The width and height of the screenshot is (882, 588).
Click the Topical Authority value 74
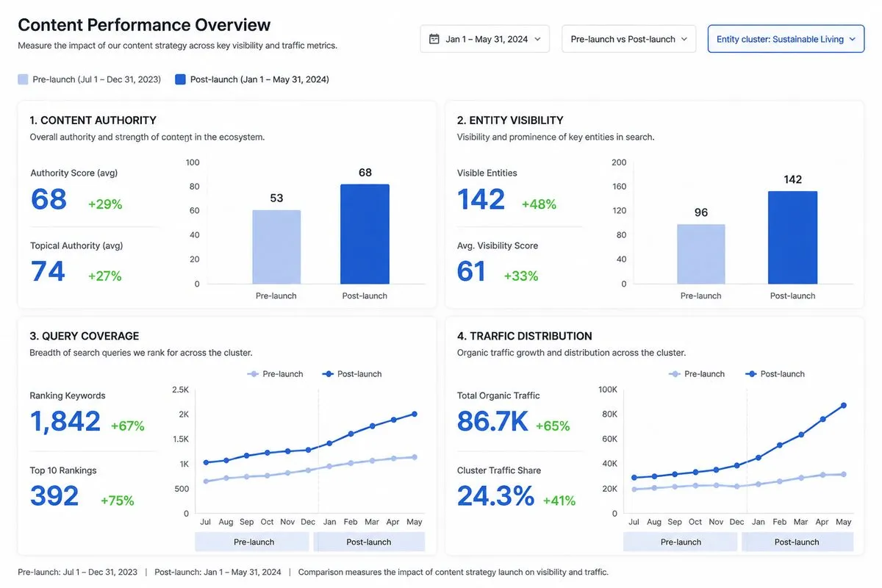[48, 272]
